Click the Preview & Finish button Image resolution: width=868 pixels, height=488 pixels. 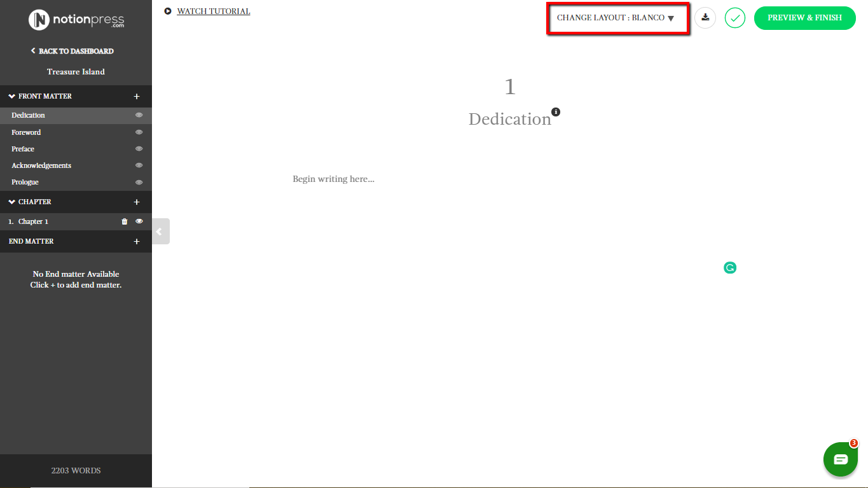[804, 18]
